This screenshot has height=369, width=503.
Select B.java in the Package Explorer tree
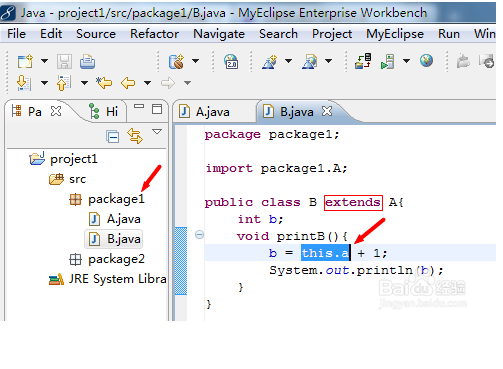114,239
